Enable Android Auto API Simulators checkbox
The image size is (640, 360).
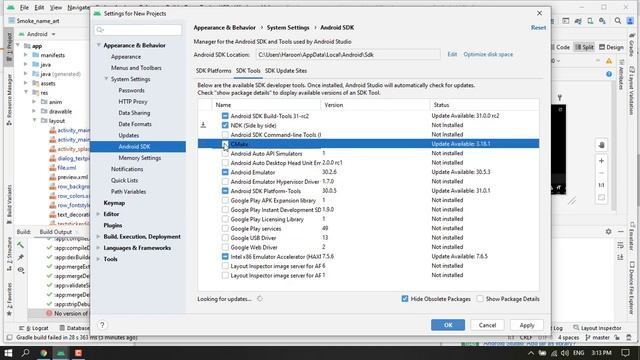coord(225,153)
